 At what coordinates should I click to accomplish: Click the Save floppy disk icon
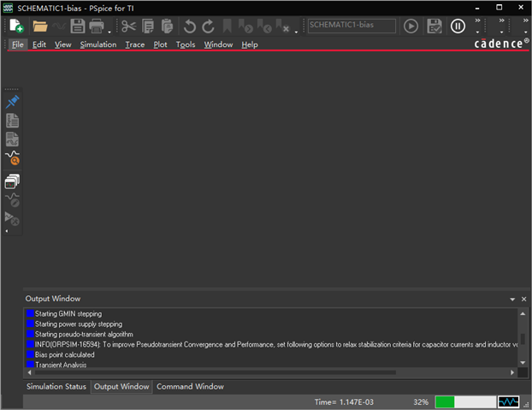click(x=77, y=27)
